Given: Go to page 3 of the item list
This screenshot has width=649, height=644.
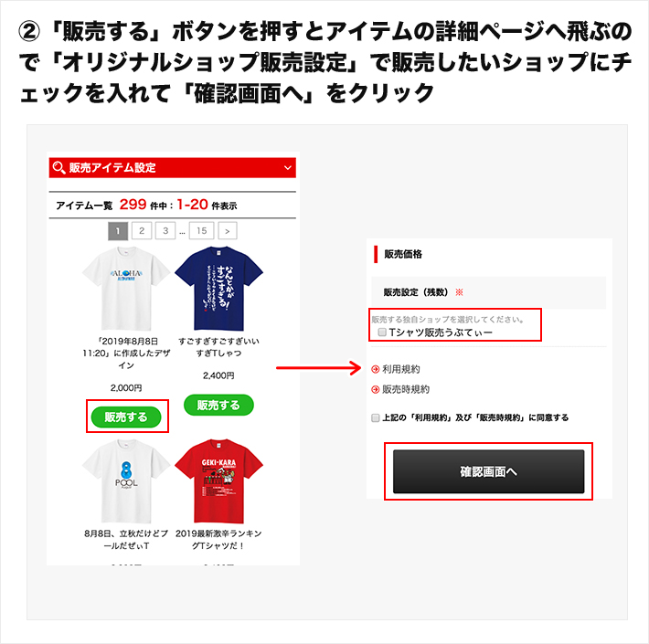Looking at the screenshot, I should click(x=165, y=231).
